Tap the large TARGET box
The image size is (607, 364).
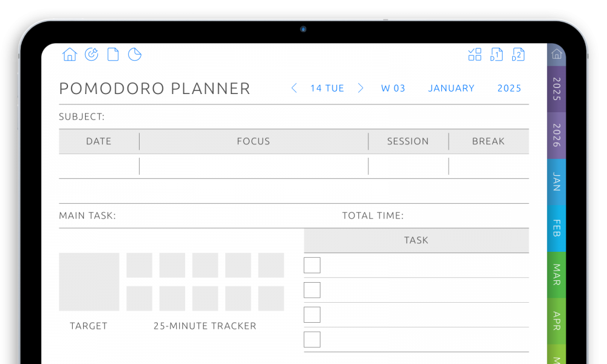89,282
